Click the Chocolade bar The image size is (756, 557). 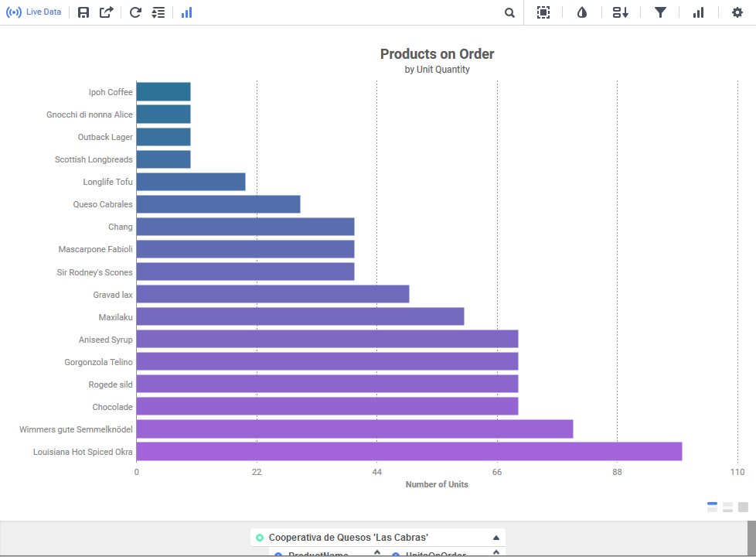(327, 406)
